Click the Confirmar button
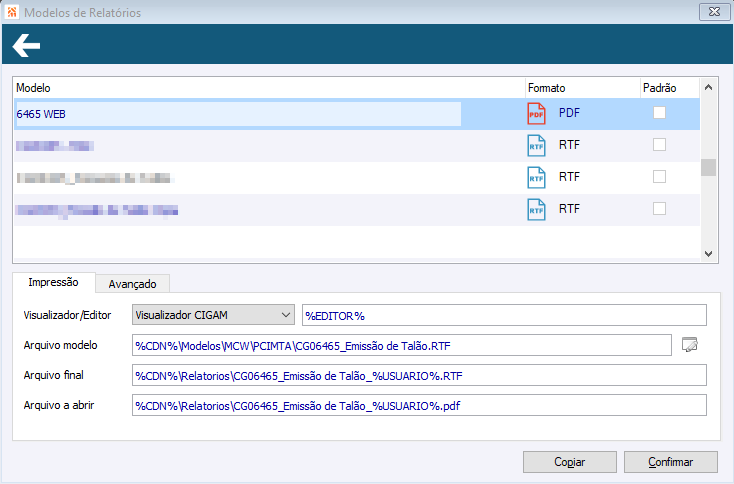 [x=670, y=462]
